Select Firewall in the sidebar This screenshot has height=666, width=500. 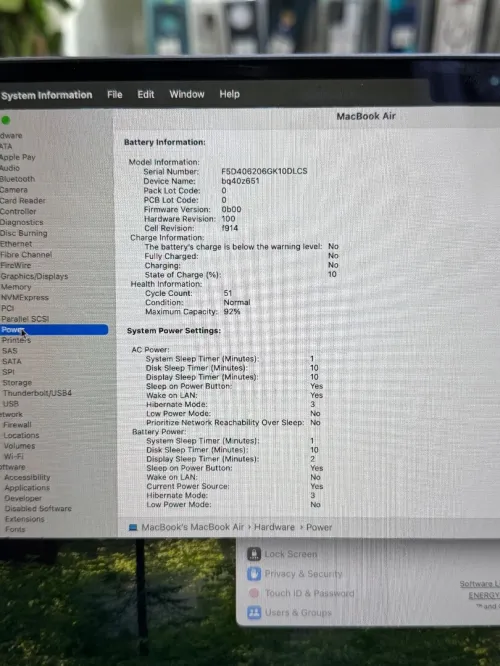tap(17, 425)
